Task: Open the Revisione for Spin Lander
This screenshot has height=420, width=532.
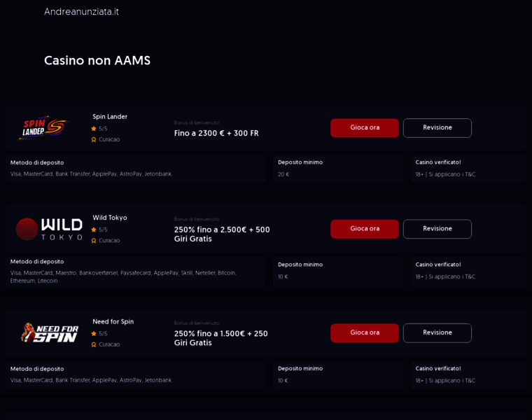Action: click(x=437, y=128)
